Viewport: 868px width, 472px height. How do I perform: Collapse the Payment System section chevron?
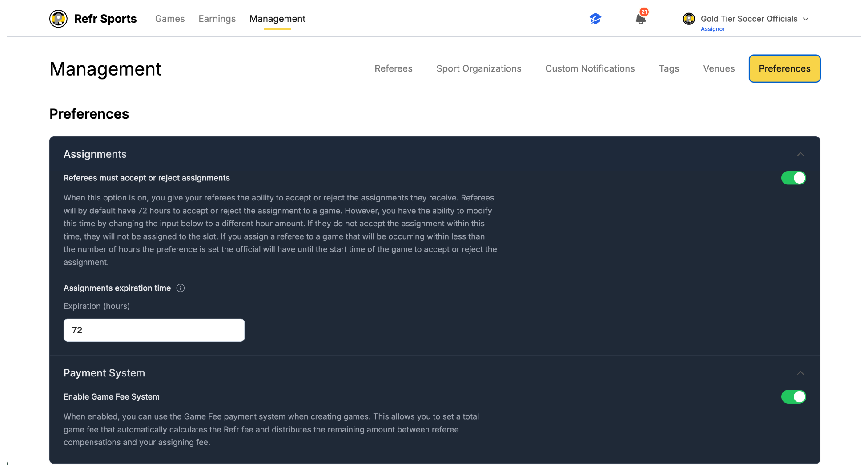click(800, 373)
